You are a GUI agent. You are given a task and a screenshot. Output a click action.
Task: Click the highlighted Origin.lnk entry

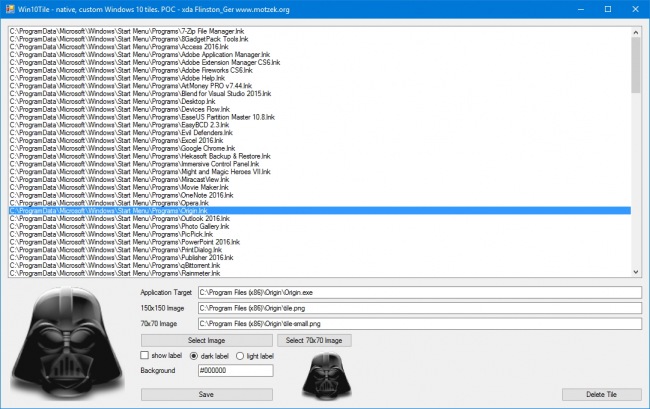pos(320,211)
